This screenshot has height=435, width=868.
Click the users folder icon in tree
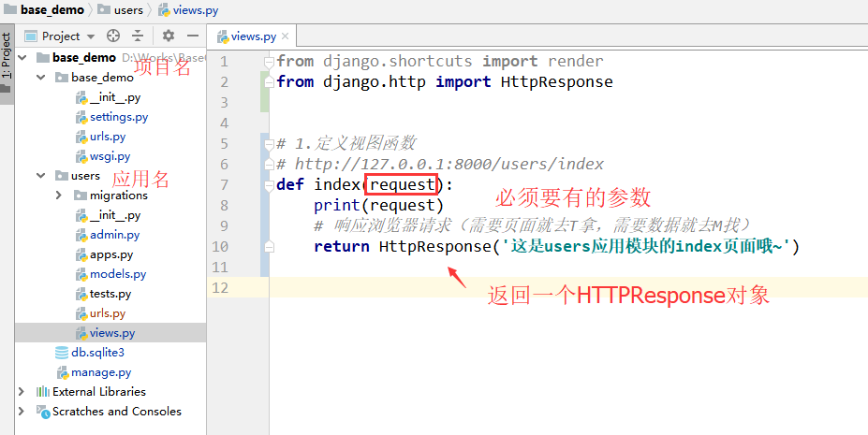pyautogui.click(x=62, y=176)
